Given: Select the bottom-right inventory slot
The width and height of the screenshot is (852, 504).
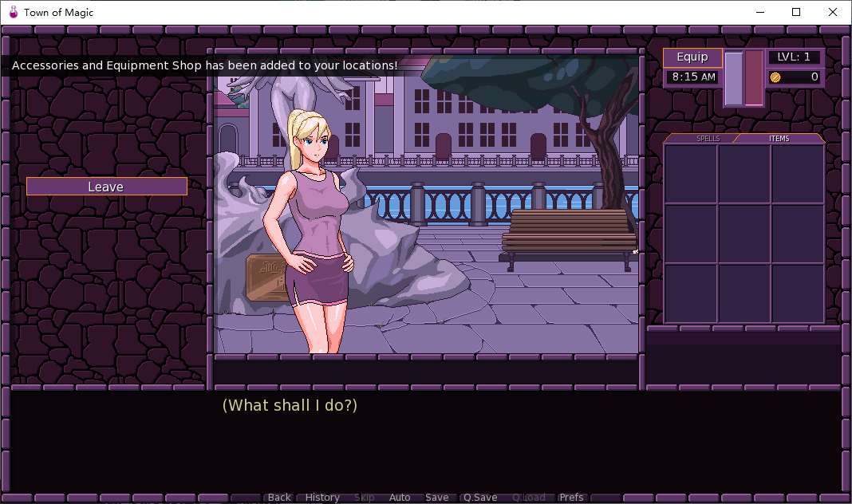Looking at the screenshot, I should pyautogui.click(x=797, y=292).
